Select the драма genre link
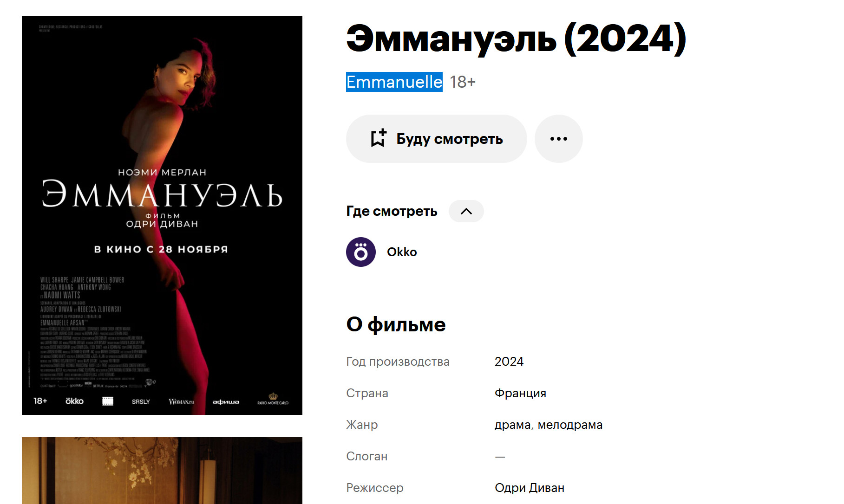The image size is (844, 504). tap(512, 425)
